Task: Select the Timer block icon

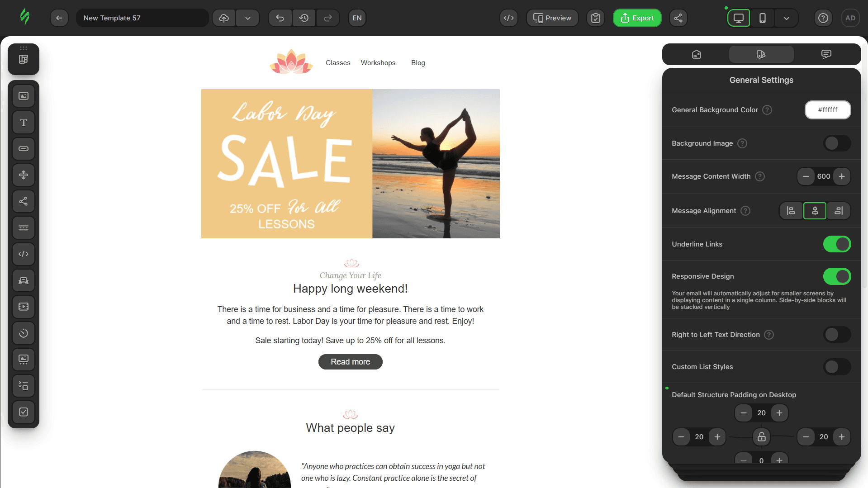Action: [x=24, y=333]
